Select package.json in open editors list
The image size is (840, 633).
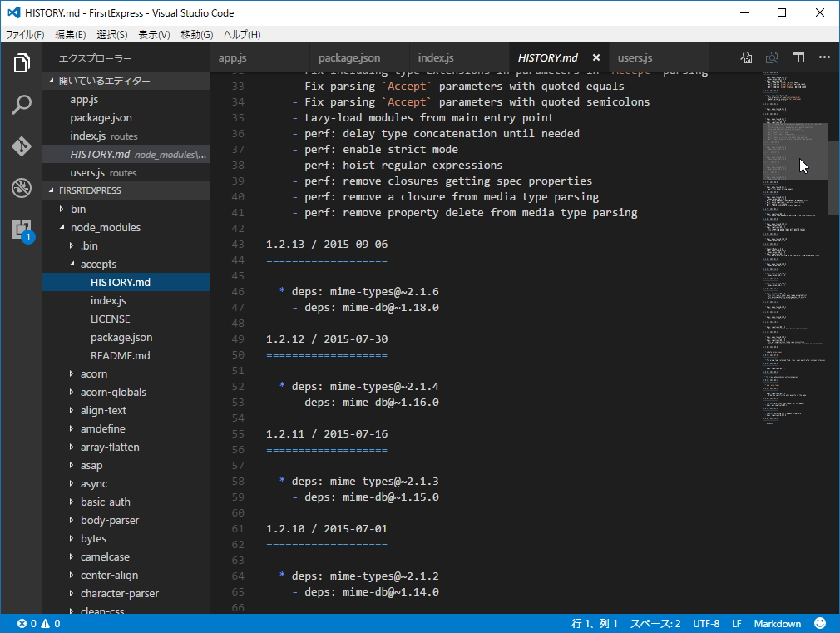coord(126,117)
